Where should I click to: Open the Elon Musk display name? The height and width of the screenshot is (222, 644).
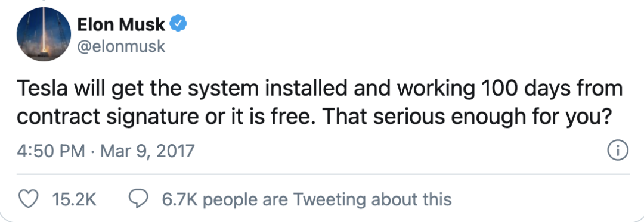[x=121, y=25]
